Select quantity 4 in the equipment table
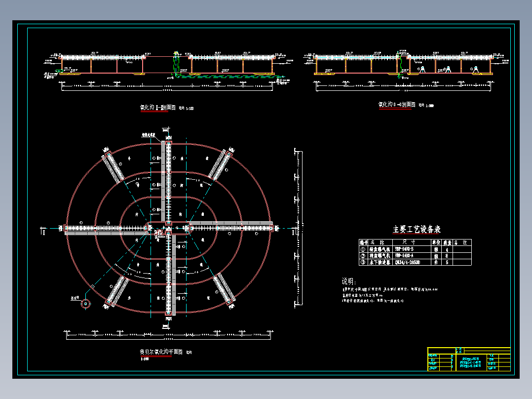This screenshot has width=532, height=399. [447, 249]
